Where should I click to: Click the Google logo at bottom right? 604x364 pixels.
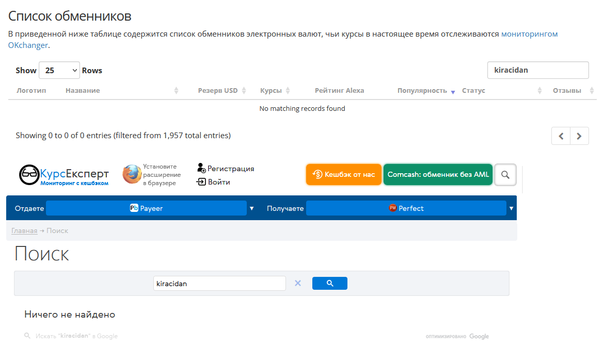[x=479, y=336]
